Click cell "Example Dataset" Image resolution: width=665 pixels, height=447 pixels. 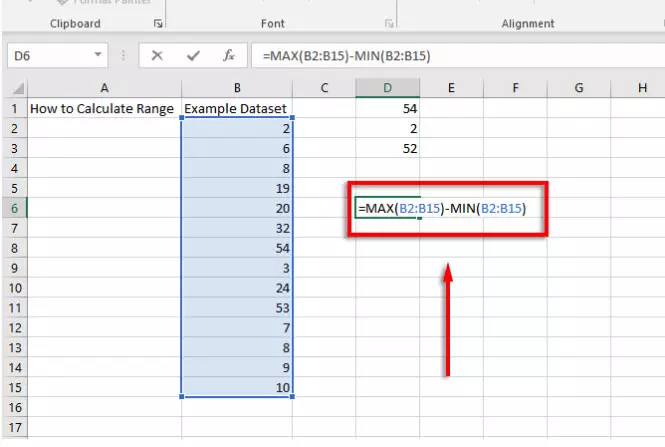(x=237, y=109)
